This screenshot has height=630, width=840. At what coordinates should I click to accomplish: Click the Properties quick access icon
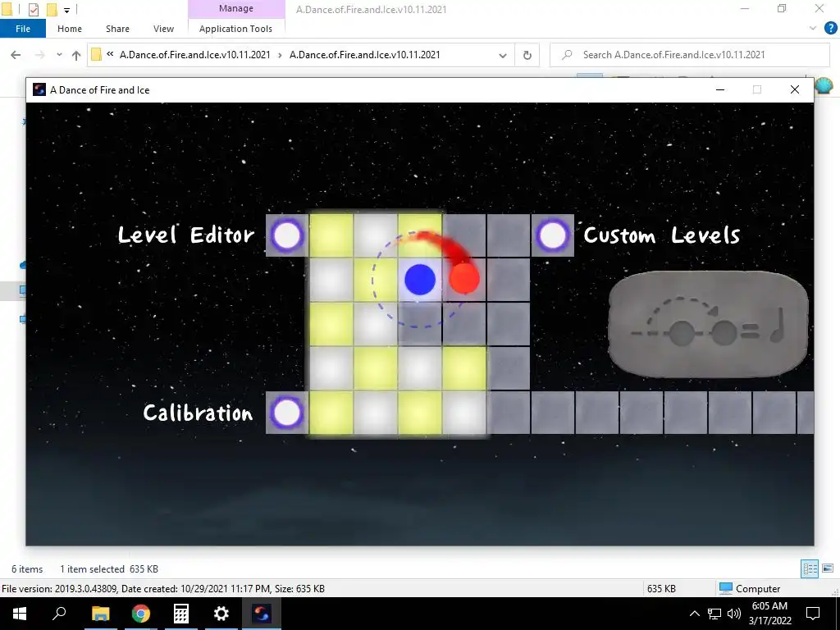33,9
